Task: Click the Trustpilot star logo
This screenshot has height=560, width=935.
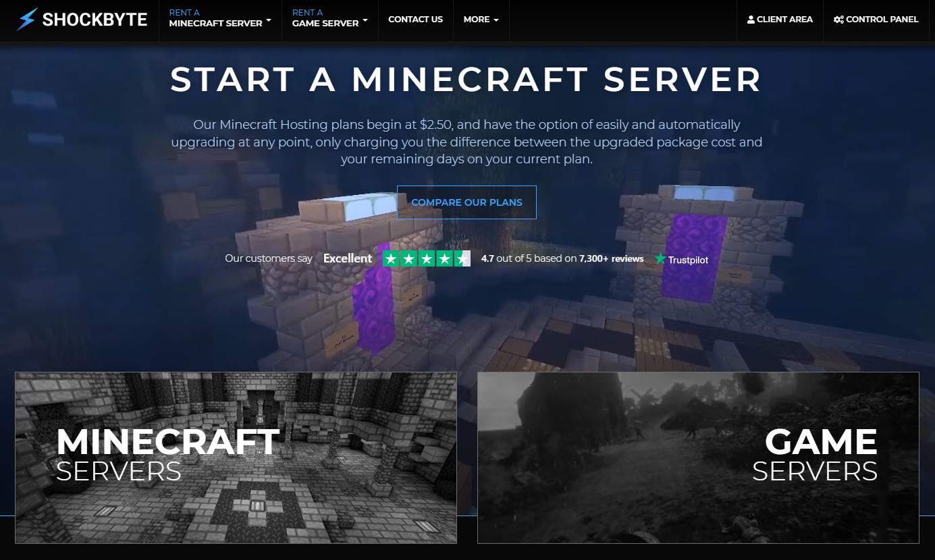Action: (660, 258)
